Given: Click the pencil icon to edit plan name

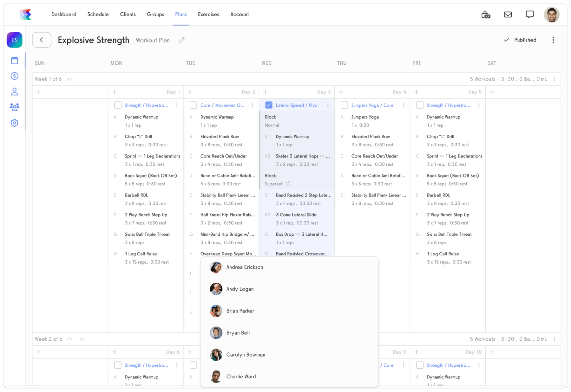Looking at the screenshot, I should [181, 40].
